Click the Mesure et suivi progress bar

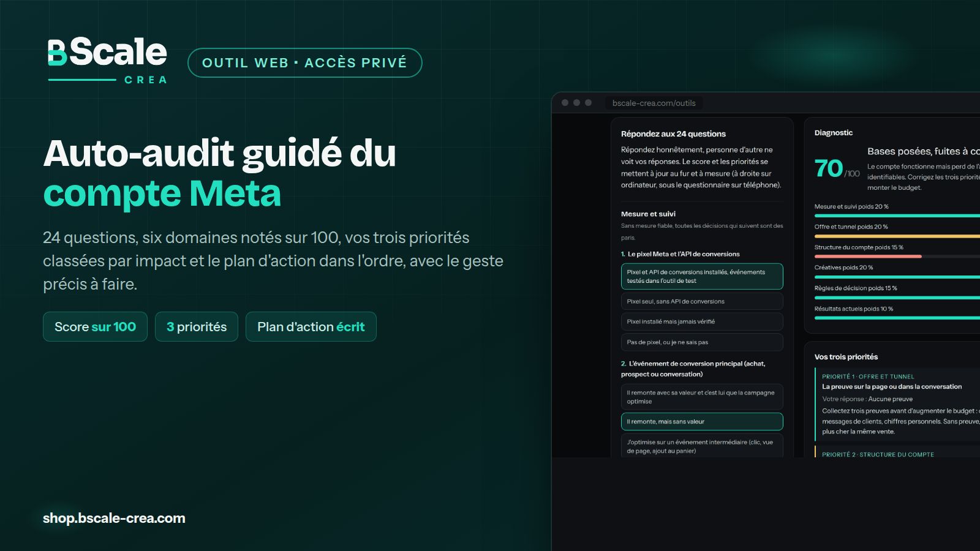click(x=897, y=216)
